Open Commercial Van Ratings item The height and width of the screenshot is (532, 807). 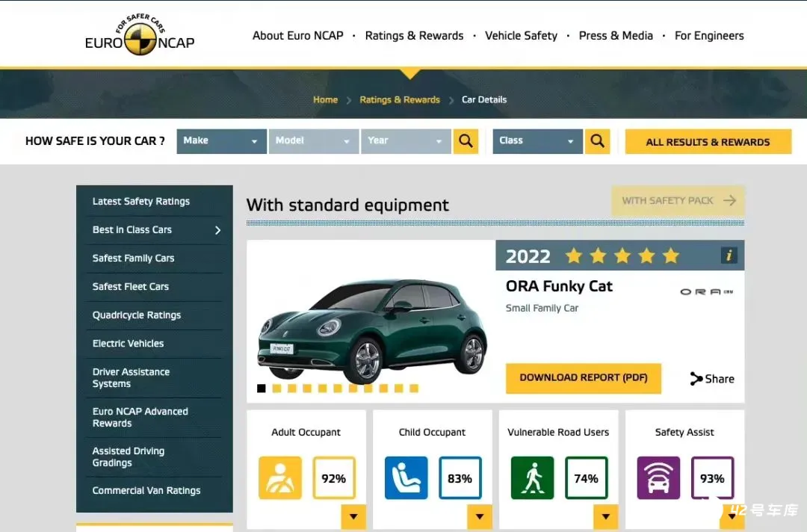(x=146, y=490)
